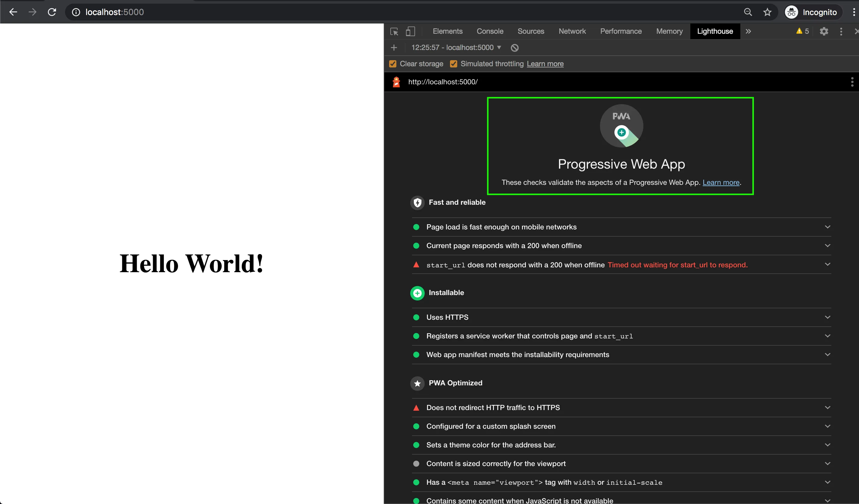Open the DevTools three-dot menu
This screenshot has height=504, width=859.
[x=841, y=31]
